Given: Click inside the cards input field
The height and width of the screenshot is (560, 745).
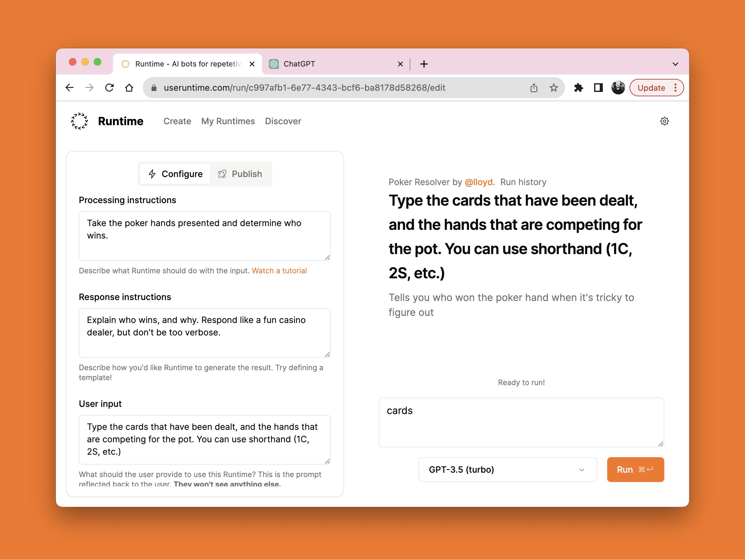Looking at the screenshot, I should [x=521, y=422].
